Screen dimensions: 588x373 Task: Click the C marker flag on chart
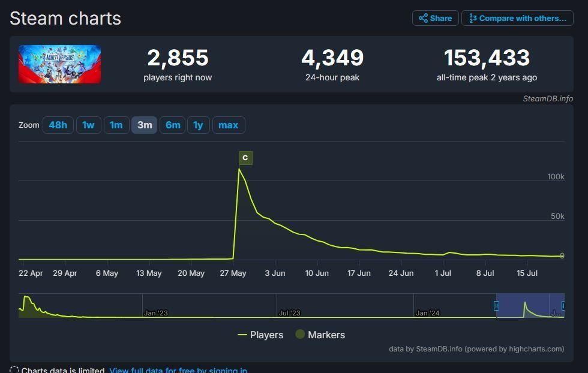pyautogui.click(x=245, y=158)
